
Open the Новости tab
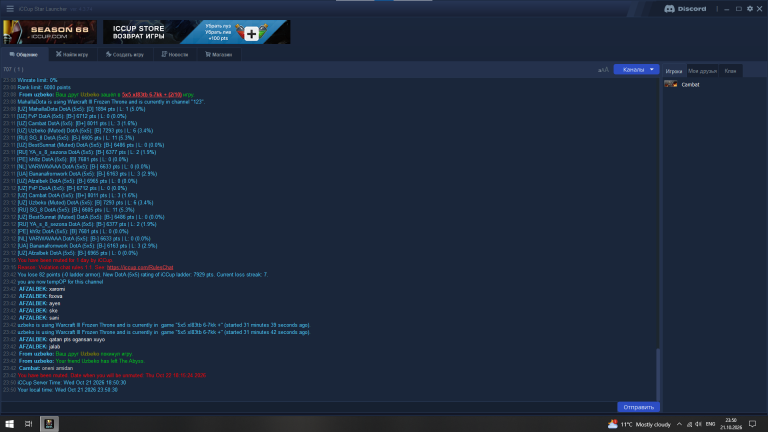tap(175, 54)
